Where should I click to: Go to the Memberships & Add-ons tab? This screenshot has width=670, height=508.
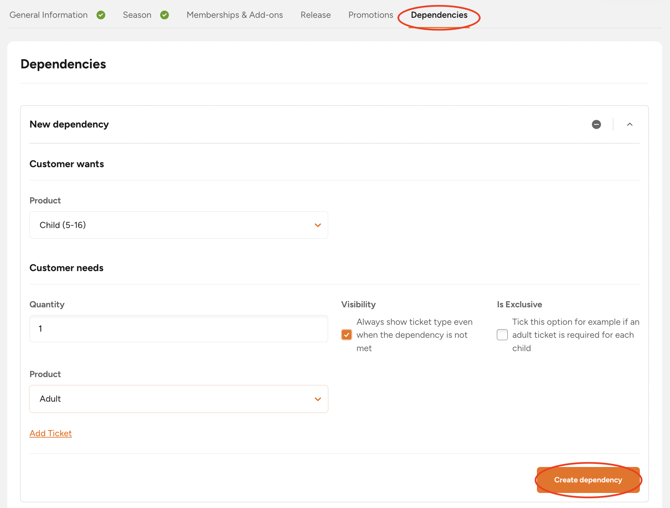coord(234,15)
